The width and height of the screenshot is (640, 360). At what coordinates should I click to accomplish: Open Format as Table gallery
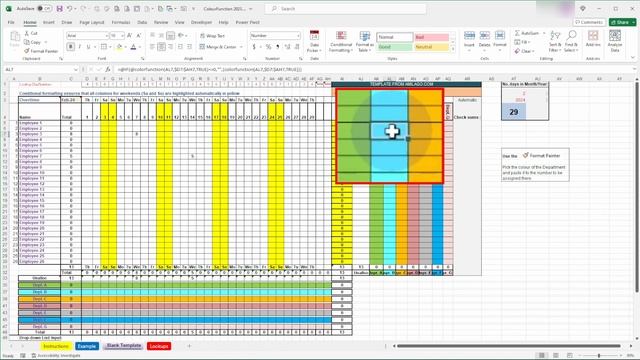click(x=364, y=41)
